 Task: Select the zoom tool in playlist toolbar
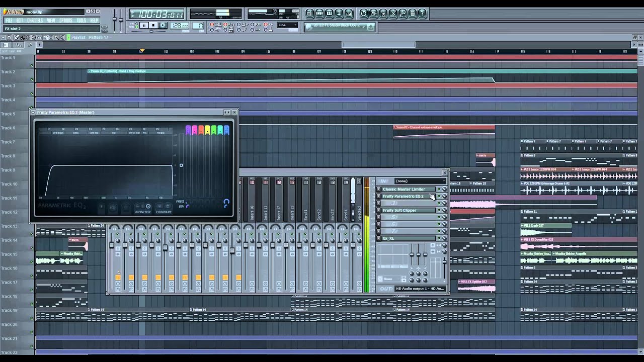click(56, 38)
